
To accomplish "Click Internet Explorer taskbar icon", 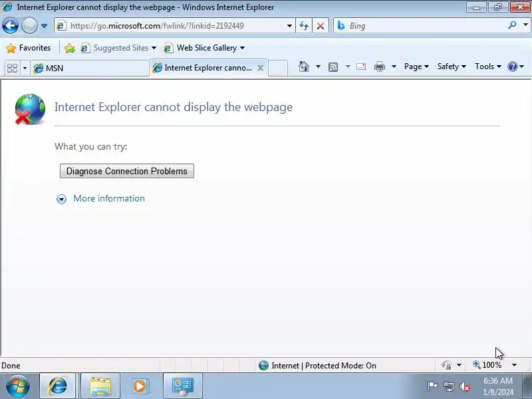I will point(58,386).
